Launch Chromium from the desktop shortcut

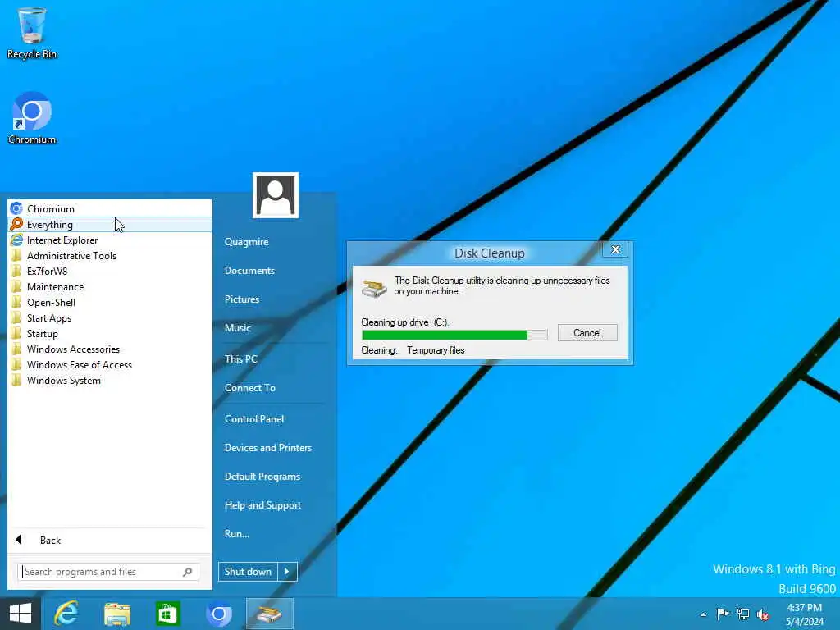point(32,118)
